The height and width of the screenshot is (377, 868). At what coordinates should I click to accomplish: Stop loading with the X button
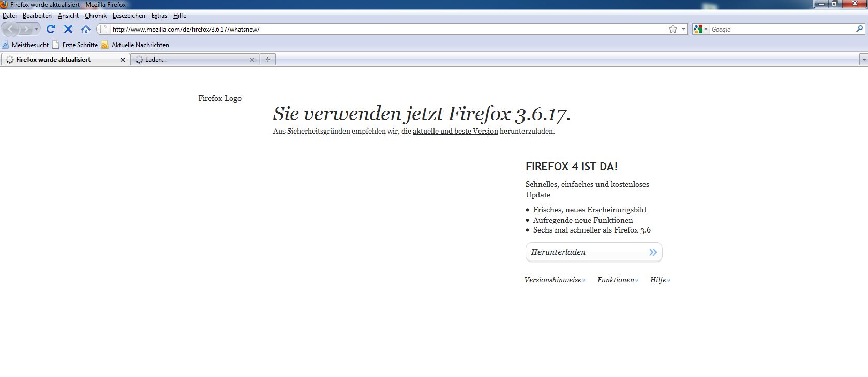[x=68, y=29]
